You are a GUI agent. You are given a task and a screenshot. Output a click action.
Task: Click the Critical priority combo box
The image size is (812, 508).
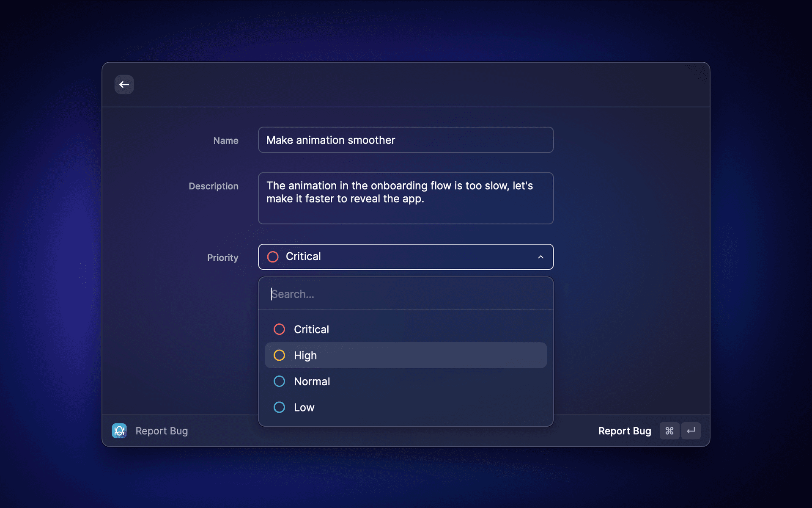405,257
